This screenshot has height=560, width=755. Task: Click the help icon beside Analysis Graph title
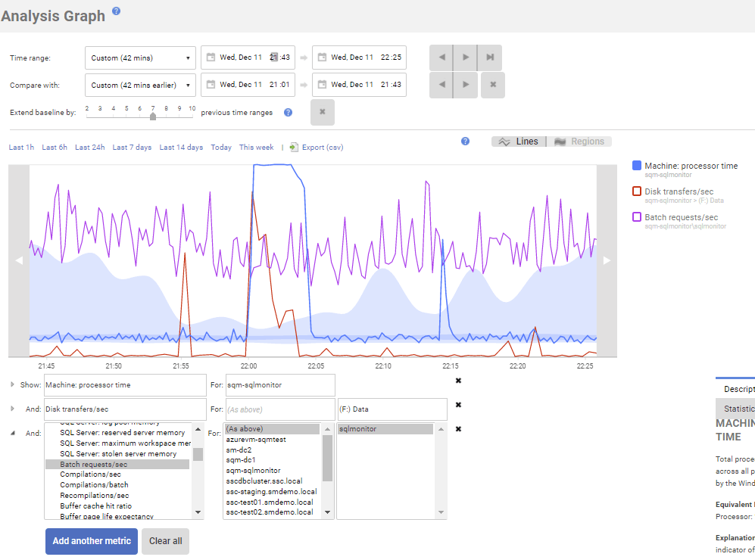pyautogui.click(x=115, y=11)
